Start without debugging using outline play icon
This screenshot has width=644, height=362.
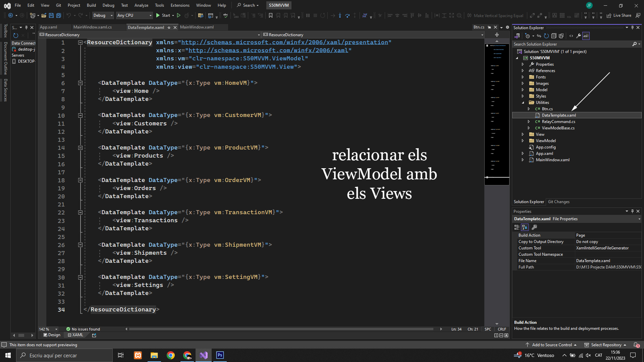(x=179, y=15)
